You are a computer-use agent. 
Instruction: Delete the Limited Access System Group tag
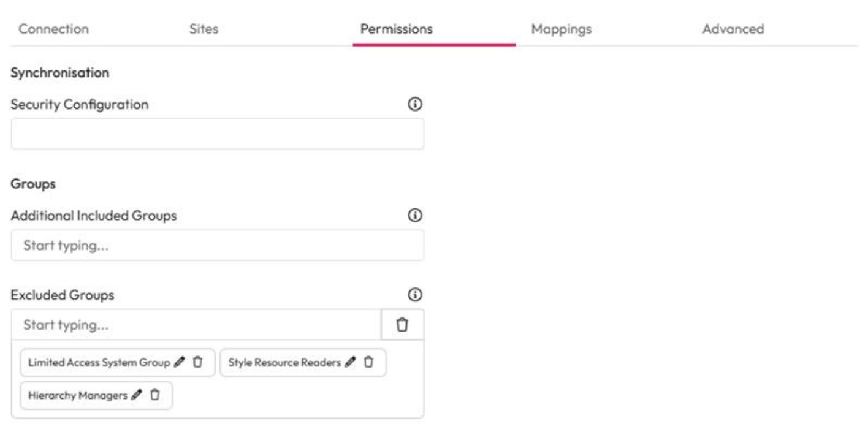pyautogui.click(x=197, y=363)
